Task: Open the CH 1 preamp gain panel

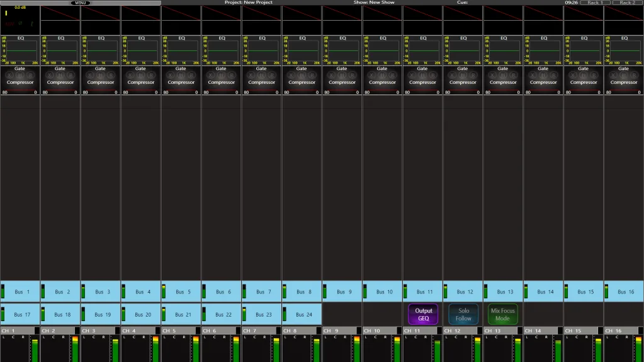Action: click(x=20, y=20)
